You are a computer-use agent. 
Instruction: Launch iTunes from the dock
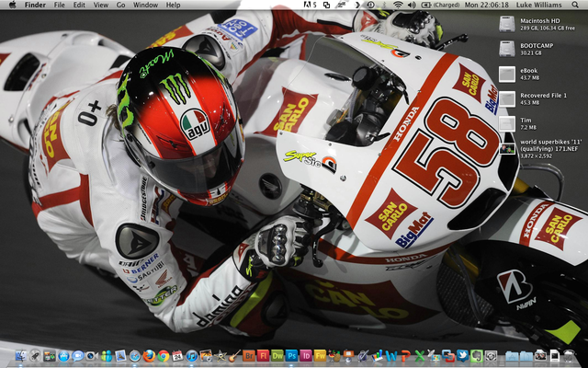coord(192,356)
